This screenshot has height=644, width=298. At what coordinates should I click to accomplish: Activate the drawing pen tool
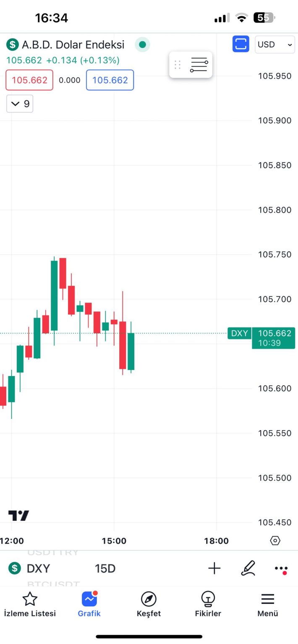click(248, 569)
